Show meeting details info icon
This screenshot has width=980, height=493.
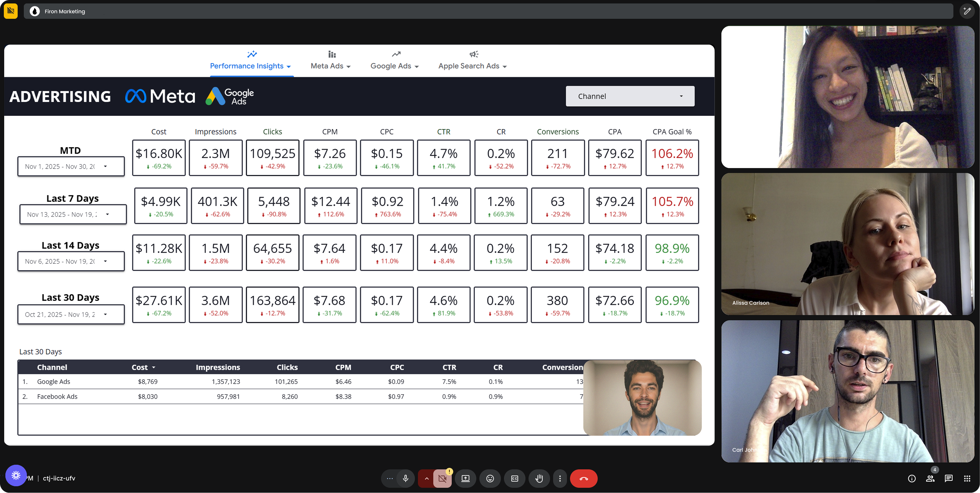click(912, 478)
